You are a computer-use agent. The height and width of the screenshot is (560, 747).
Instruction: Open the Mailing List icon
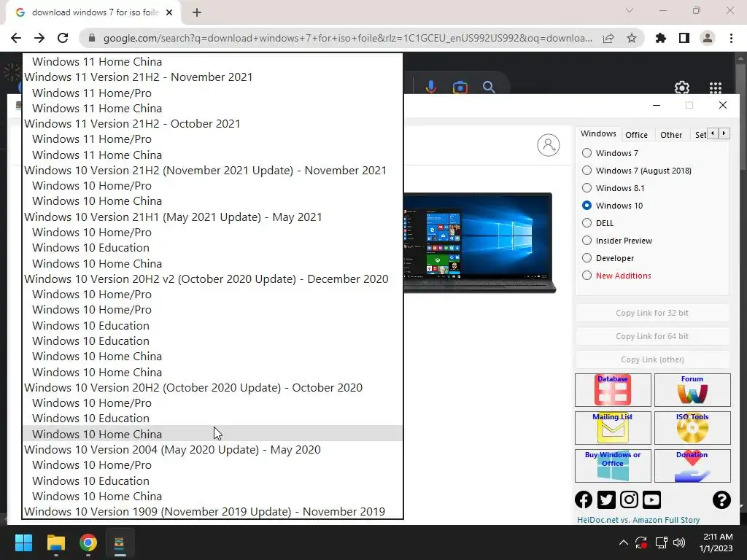[x=613, y=427]
